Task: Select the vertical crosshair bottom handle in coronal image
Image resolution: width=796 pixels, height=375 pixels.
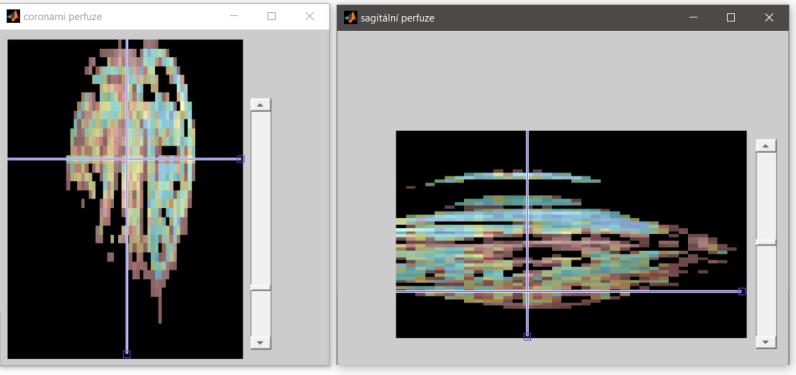Action: 127,354
